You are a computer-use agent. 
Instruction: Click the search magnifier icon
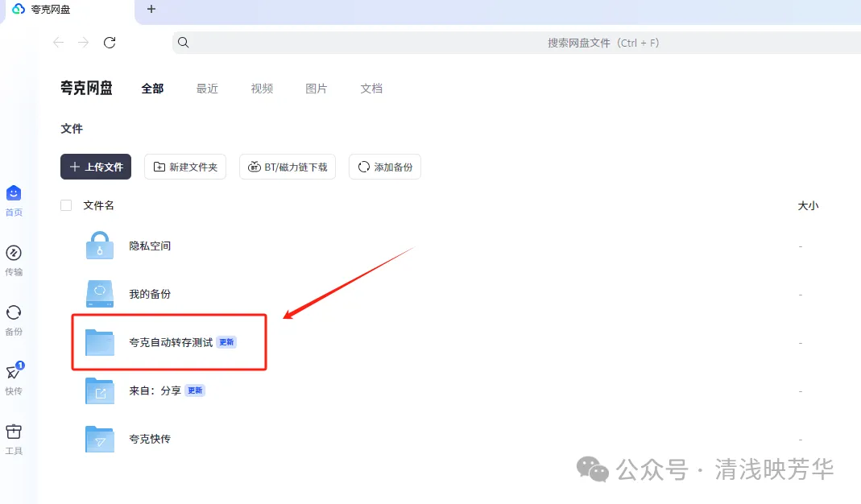184,43
